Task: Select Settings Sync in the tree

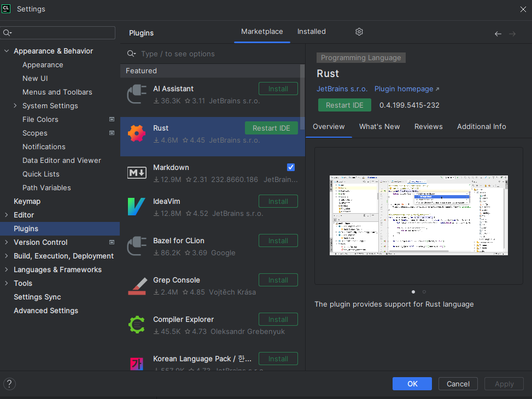Action: 37,297
